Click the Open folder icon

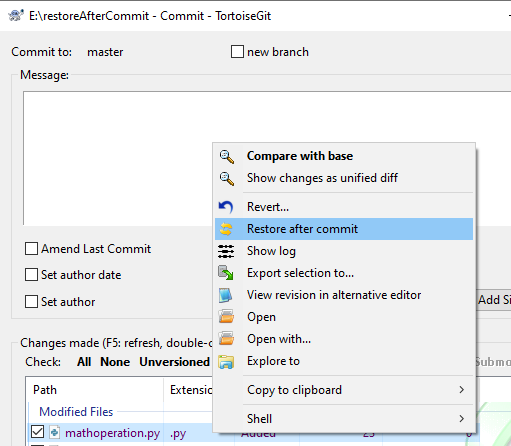coord(226,317)
